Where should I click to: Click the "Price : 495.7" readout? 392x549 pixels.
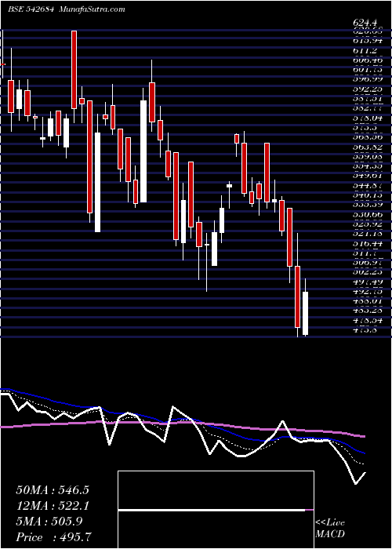pos(54,537)
